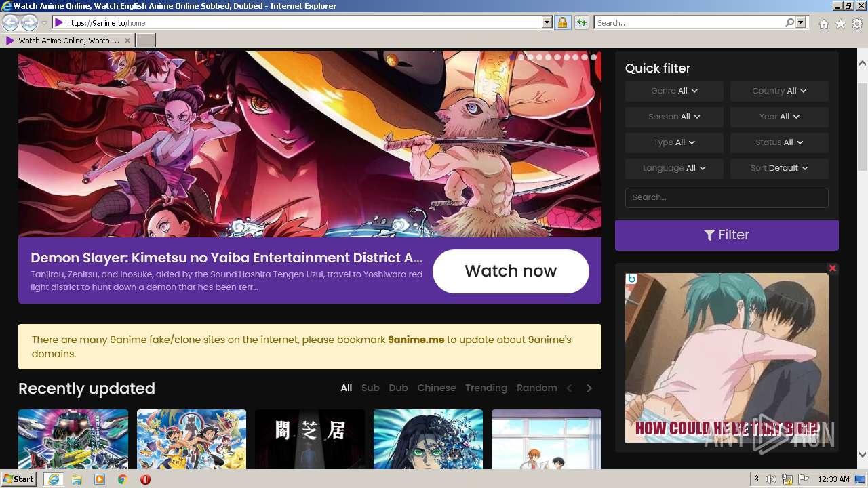868x488 pixels.
Task: Click the Watch now button
Action: (x=511, y=271)
